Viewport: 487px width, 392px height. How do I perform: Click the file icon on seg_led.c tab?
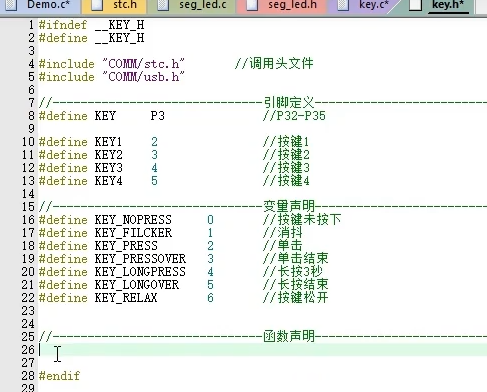pos(163,5)
